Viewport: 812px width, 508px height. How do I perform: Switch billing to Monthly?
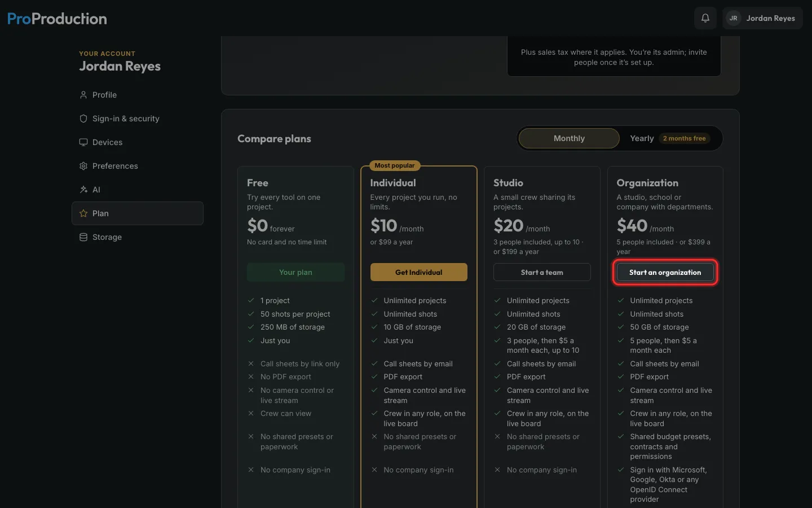tap(569, 138)
